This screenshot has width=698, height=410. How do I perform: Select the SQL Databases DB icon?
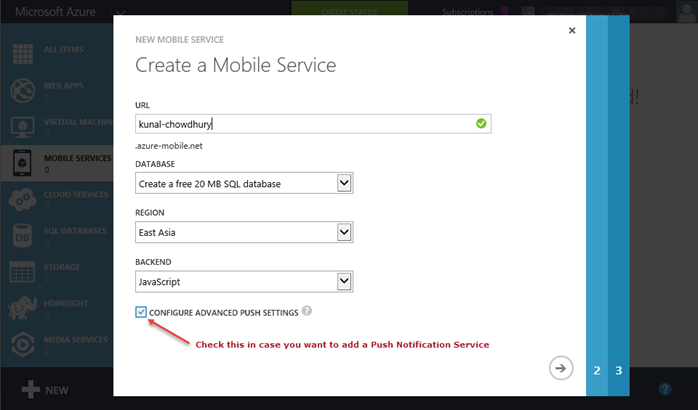tap(22, 235)
